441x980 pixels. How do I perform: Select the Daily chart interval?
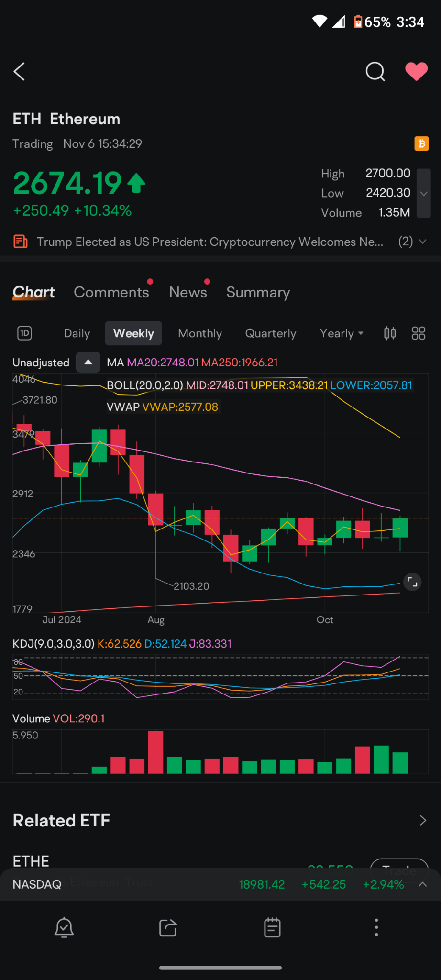click(x=77, y=333)
